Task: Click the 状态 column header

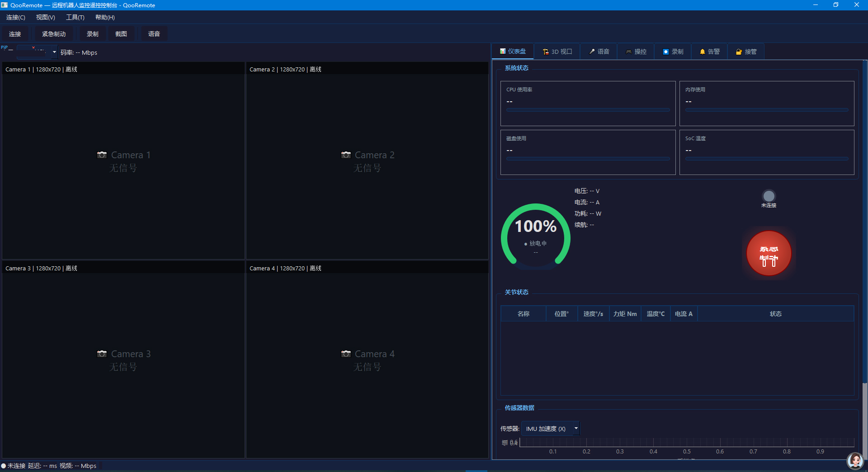Action: point(776,314)
